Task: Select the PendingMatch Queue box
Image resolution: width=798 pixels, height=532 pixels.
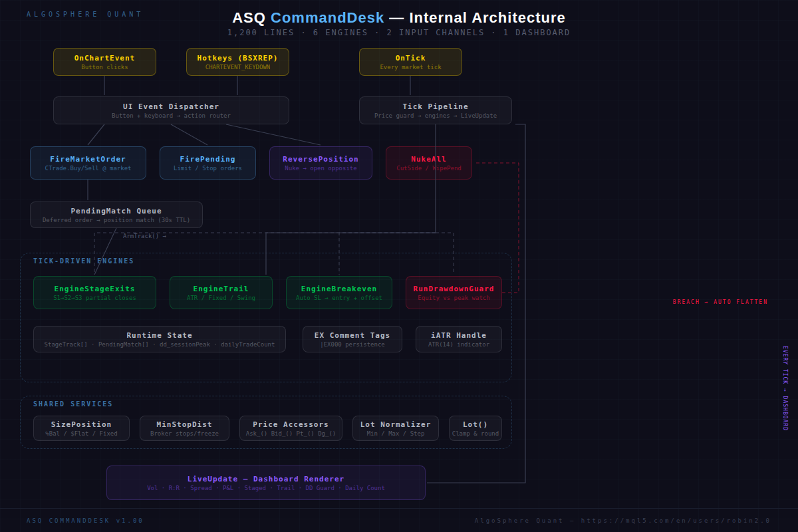Action: pos(116,215)
